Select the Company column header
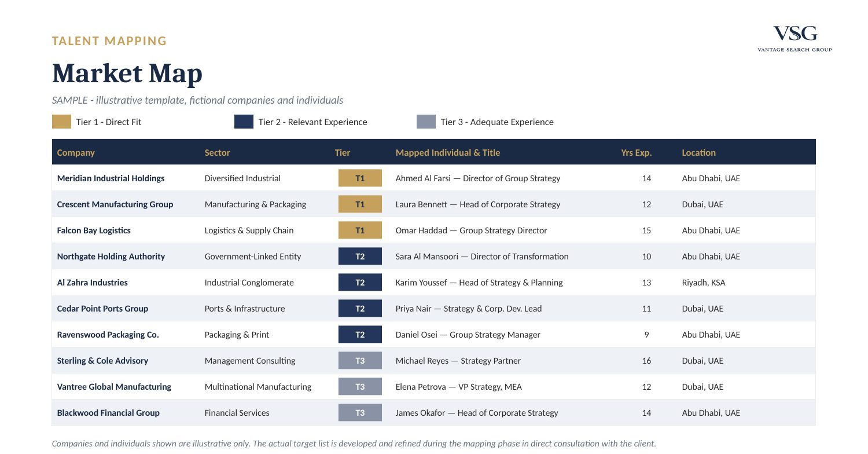 click(x=76, y=153)
